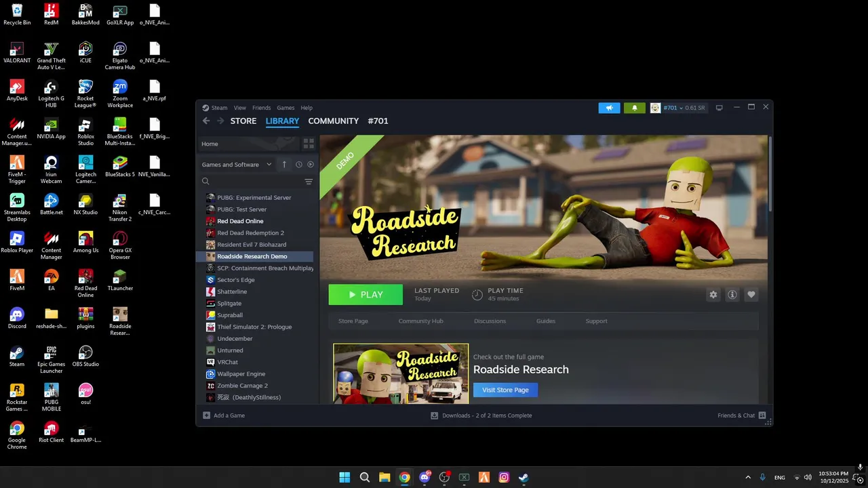Viewport: 868px width, 488px height.
Task: Click the Visit Store Page button
Action: point(505,390)
